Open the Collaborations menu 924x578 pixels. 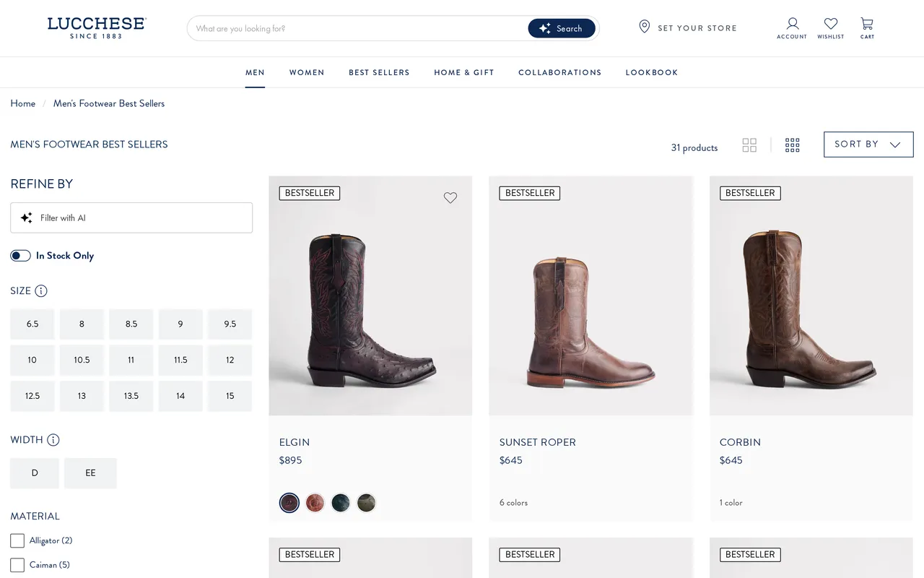560,72
